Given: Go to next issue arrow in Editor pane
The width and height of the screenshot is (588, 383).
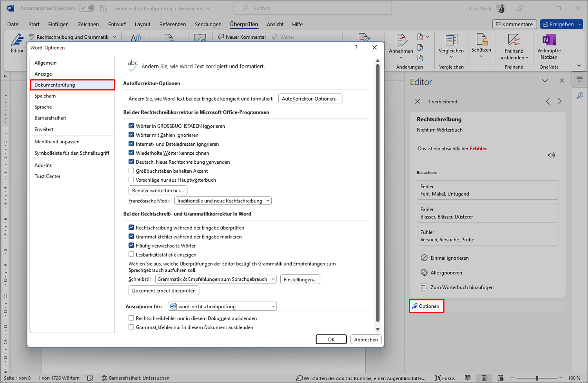Looking at the screenshot, I should (x=559, y=101).
